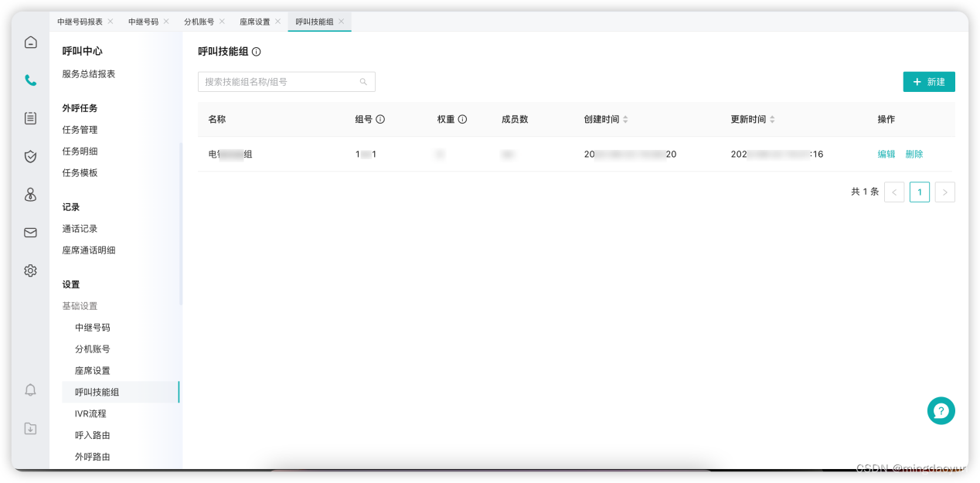
Task: Click the task list document icon
Action: point(30,118)
